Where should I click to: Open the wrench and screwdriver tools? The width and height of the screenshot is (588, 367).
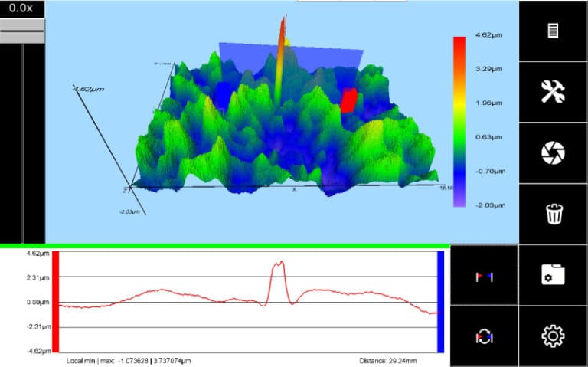553,92
